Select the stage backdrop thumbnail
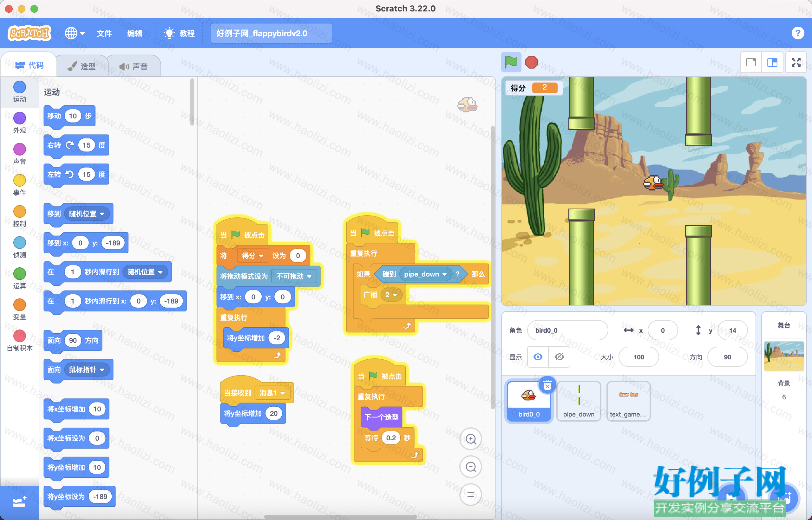 [784, 356]
